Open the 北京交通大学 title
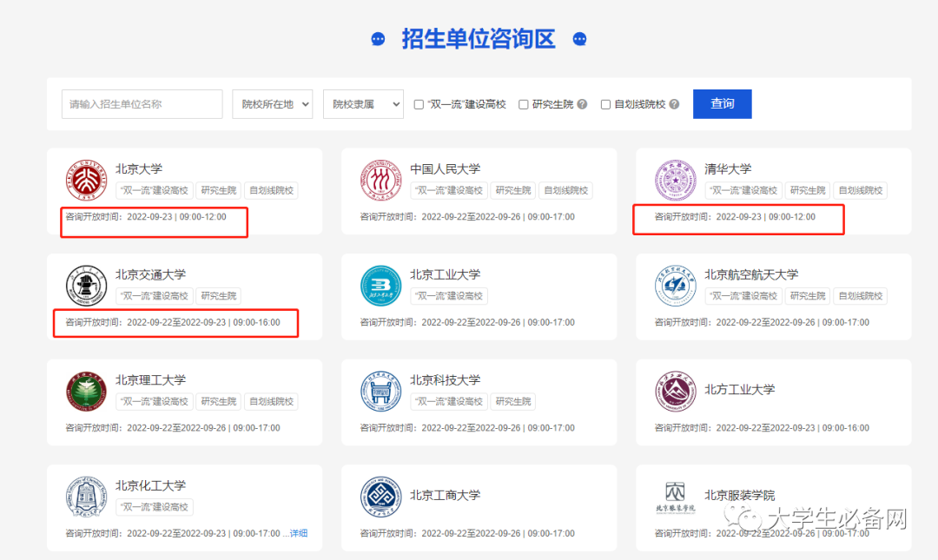This screenshot has width=938, height=560. tap(151, 274)
